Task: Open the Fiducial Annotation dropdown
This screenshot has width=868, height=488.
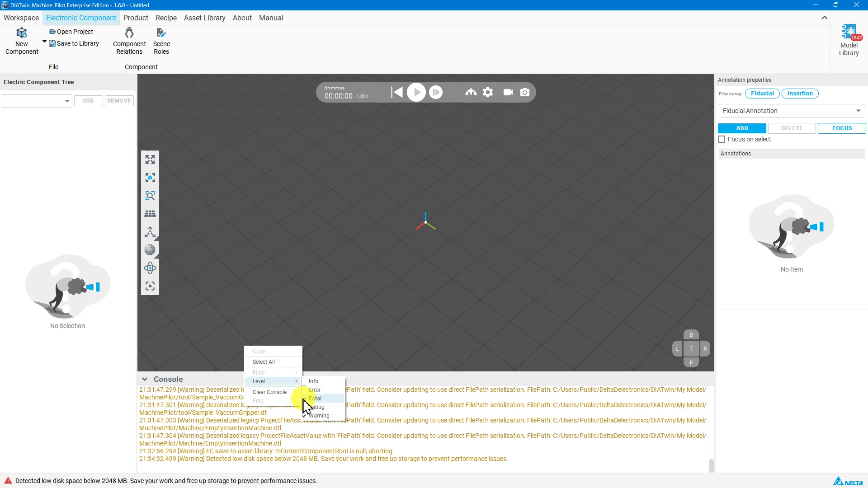Action: pos(792,111)
